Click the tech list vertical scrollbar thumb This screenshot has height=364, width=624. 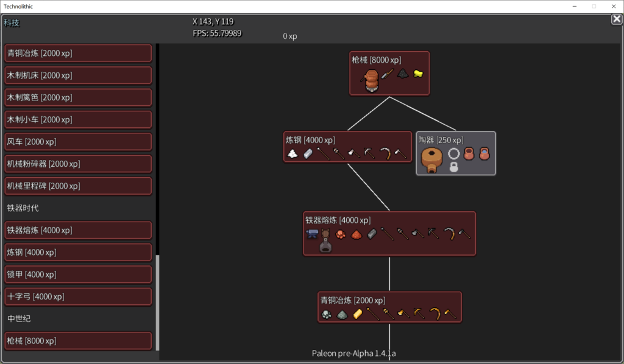(158, 303)
